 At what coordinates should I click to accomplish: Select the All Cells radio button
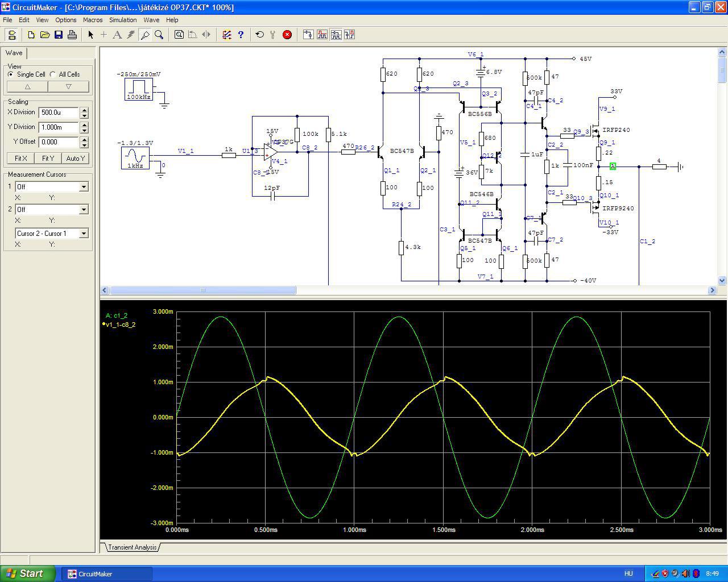tap(53, 74)
